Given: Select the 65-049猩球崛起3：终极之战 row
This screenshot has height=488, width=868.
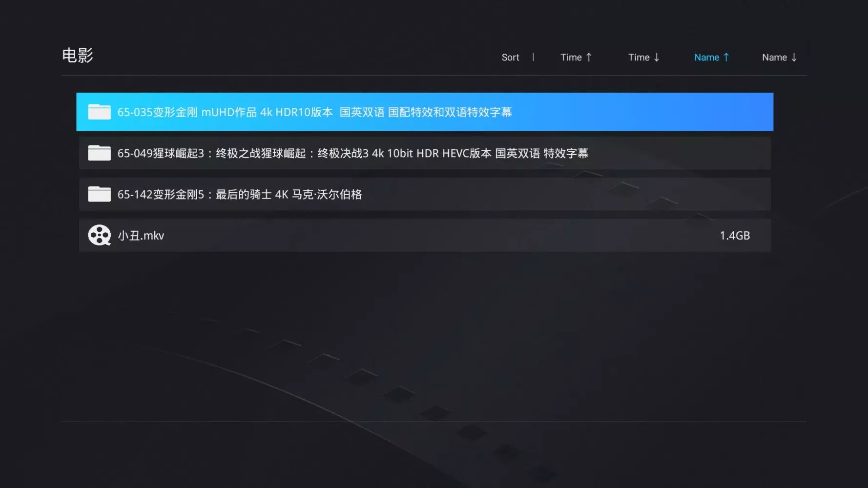Looking at the screenshot, I should 425,153.
